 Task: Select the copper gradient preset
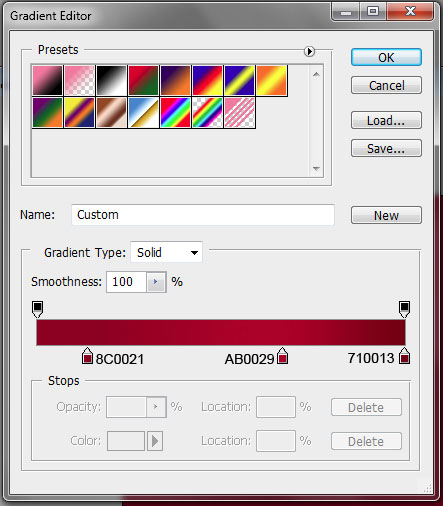coord(112,113)
